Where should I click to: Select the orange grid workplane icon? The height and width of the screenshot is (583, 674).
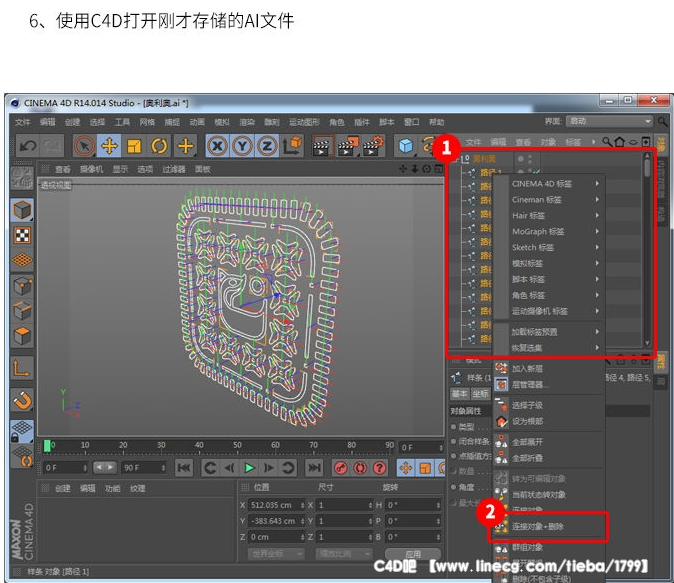[x=22, y=261]
